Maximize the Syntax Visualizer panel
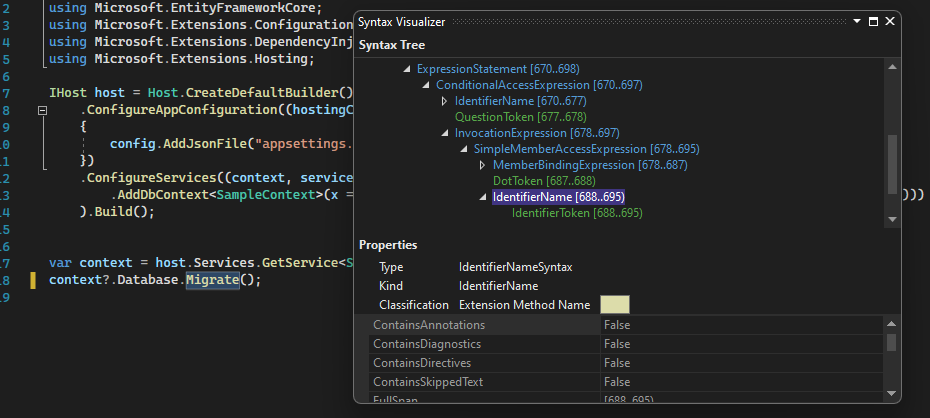 873,21
